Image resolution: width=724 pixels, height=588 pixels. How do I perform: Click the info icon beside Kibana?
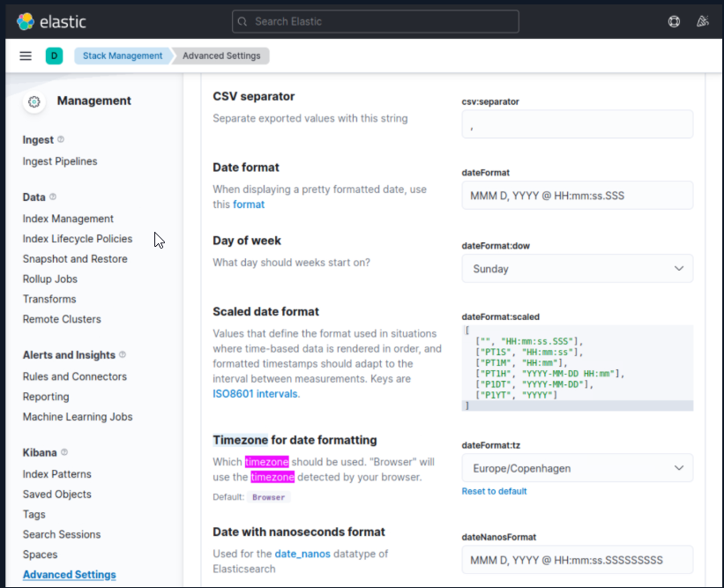click(x=66, y=452)
